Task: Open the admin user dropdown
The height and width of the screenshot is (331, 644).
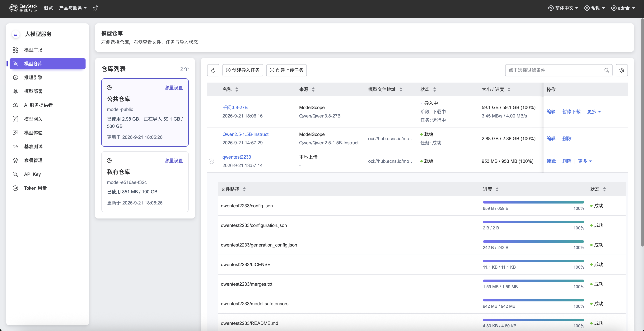Action: pos(623,8)
